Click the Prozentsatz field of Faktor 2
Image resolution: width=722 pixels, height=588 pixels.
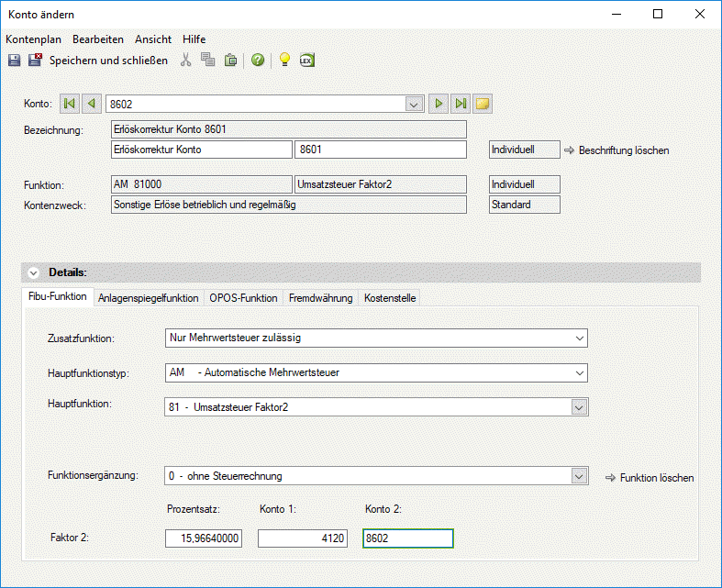tap(204, 539)
